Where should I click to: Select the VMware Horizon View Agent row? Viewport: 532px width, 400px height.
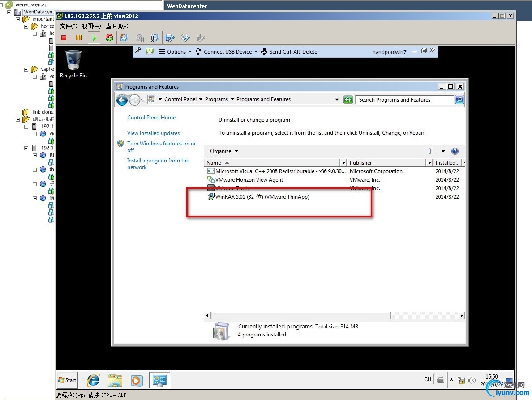tap(334, 180)
